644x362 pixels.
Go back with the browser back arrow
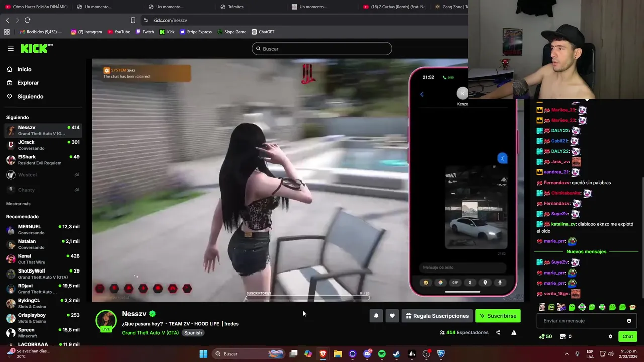(7, 20)
